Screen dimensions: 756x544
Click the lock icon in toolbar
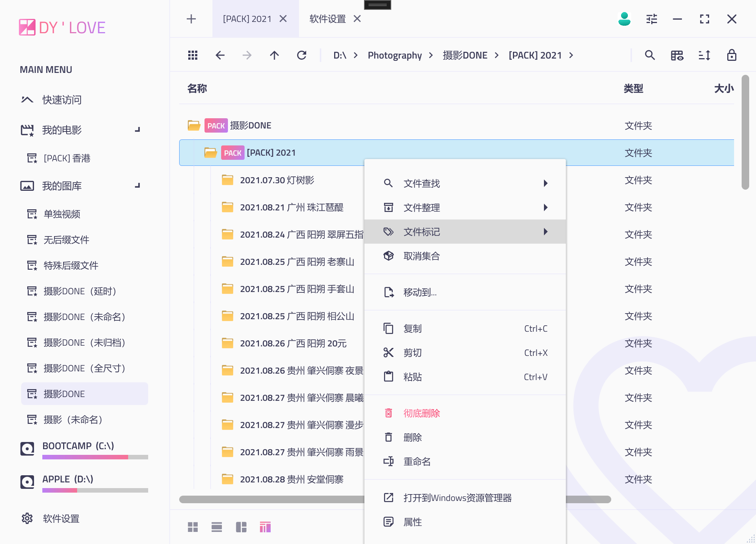[732, 55]
